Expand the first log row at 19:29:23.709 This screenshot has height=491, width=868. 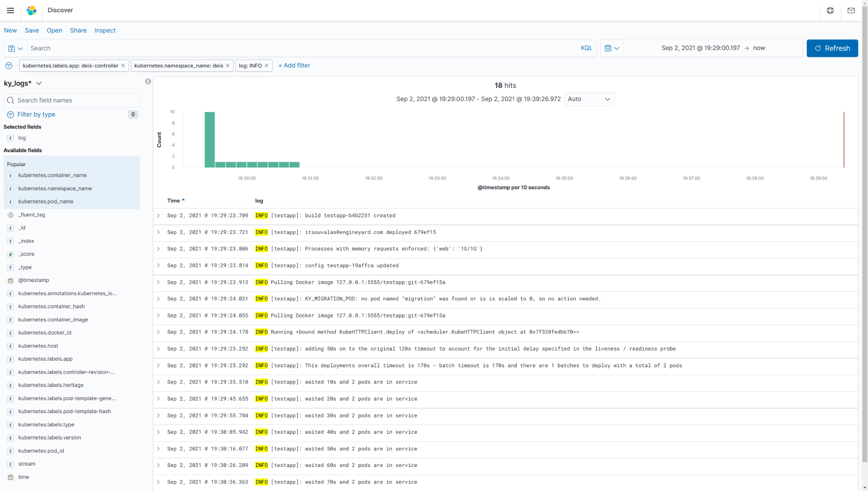pos(158,216)
